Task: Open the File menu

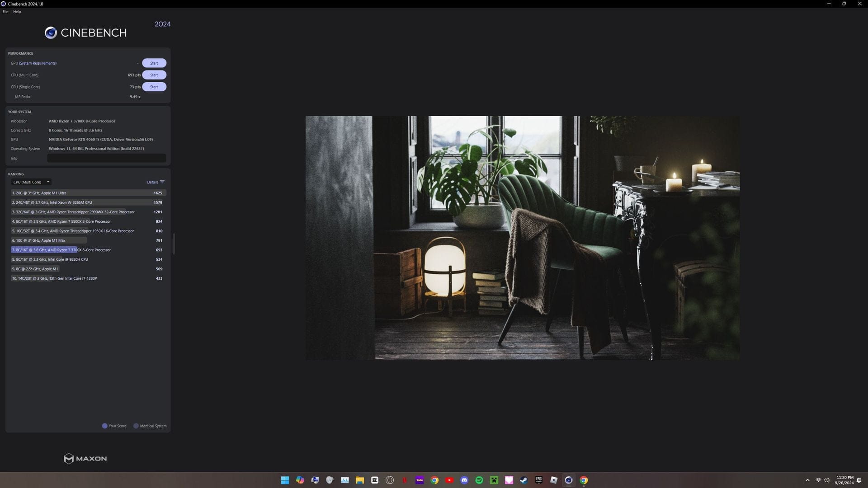Action: click(x=5, y=12)
